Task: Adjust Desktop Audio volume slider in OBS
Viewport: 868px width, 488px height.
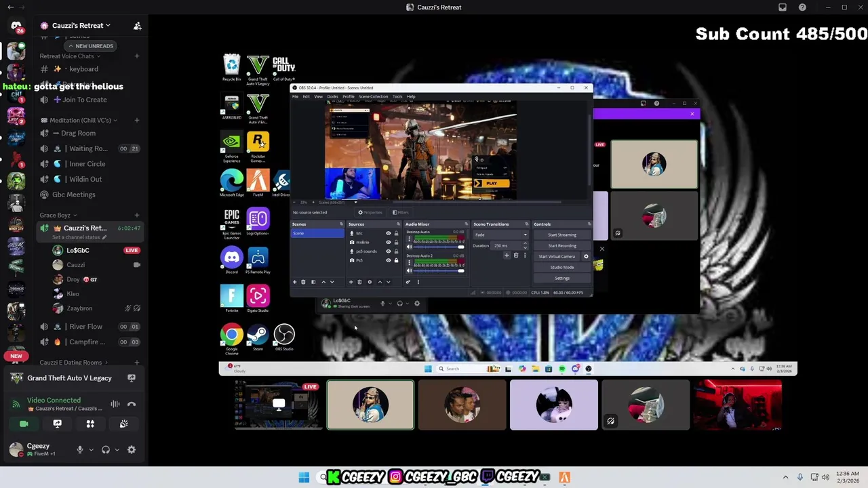Action: (x=438, y=247)
